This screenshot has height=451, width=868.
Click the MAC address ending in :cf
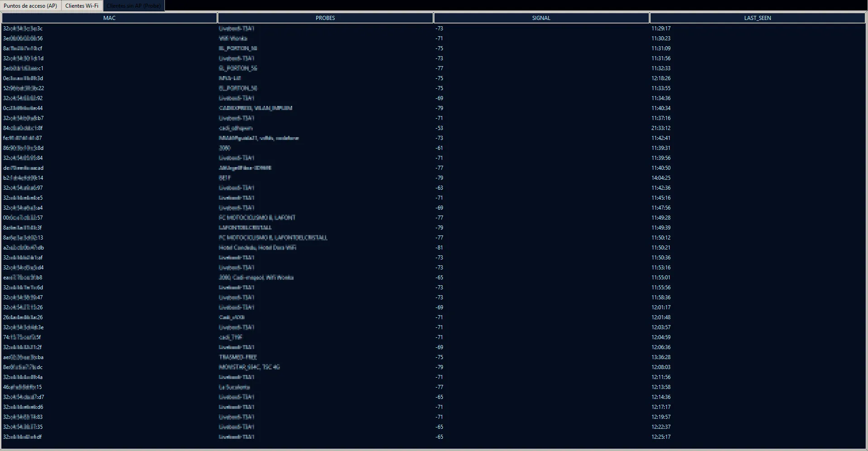(23, 48)
